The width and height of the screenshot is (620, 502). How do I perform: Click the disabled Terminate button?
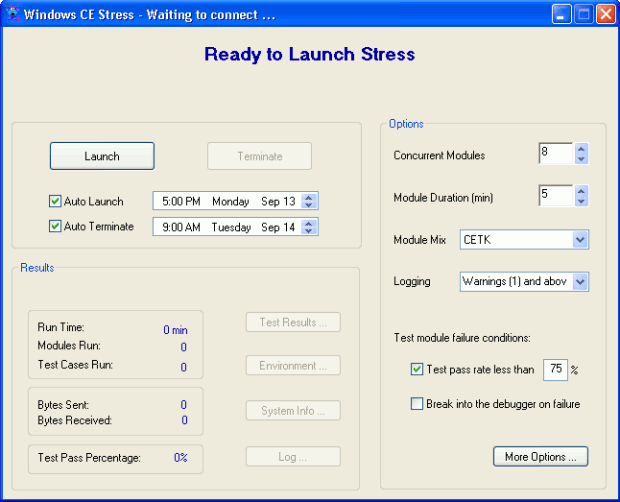[x=259, y=156]
